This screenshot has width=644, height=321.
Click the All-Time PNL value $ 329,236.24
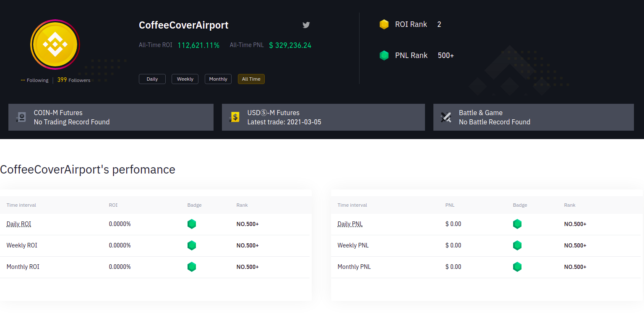pos(290,45)
